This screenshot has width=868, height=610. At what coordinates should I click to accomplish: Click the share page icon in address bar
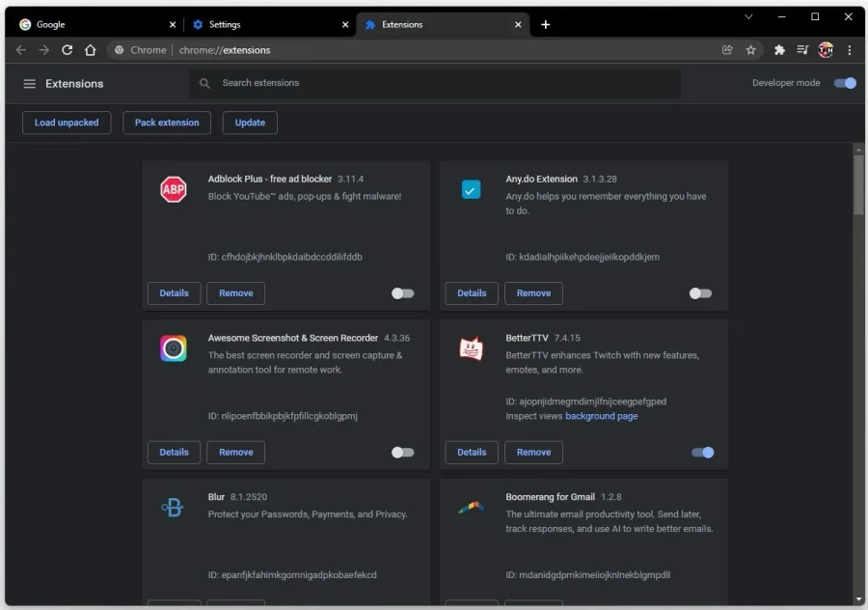coord(727,50)
